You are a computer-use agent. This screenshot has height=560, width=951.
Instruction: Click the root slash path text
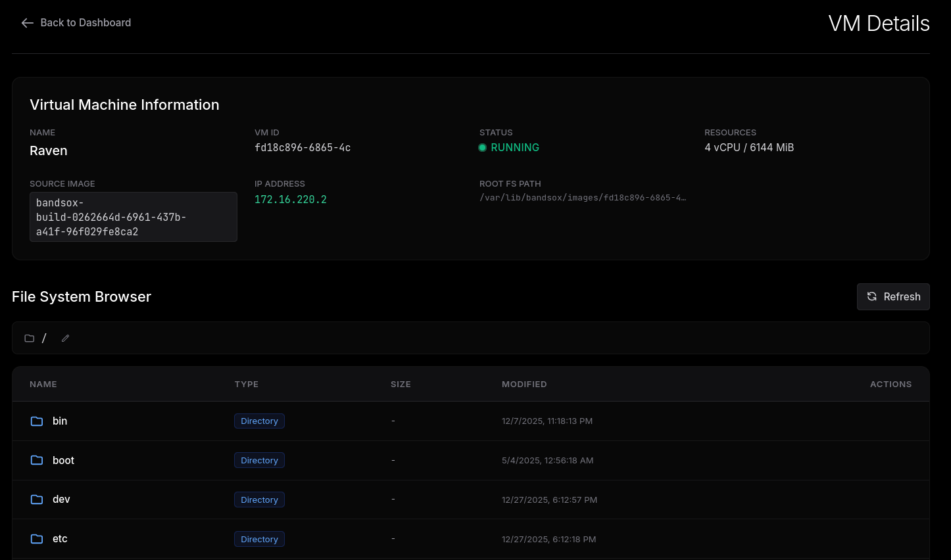[x=44, y=338]
